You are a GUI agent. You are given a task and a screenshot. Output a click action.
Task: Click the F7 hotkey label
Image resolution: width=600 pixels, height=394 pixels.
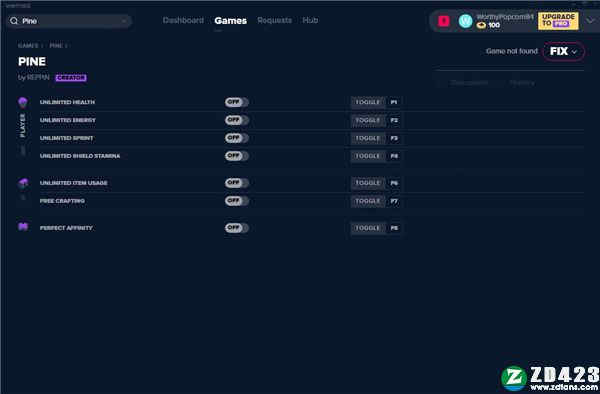coord(394,201)
